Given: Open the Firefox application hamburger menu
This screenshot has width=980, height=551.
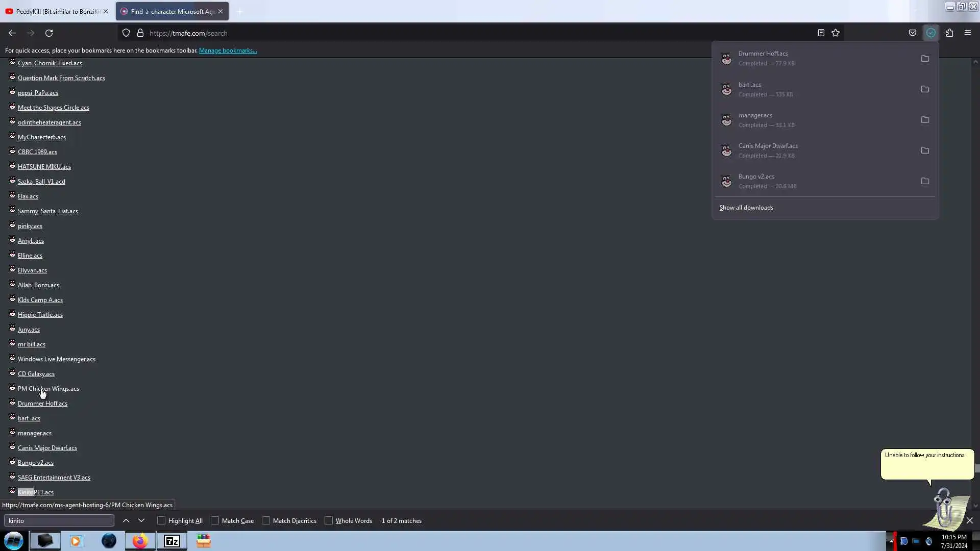Looking at the screenshot, I should (967, 33).
